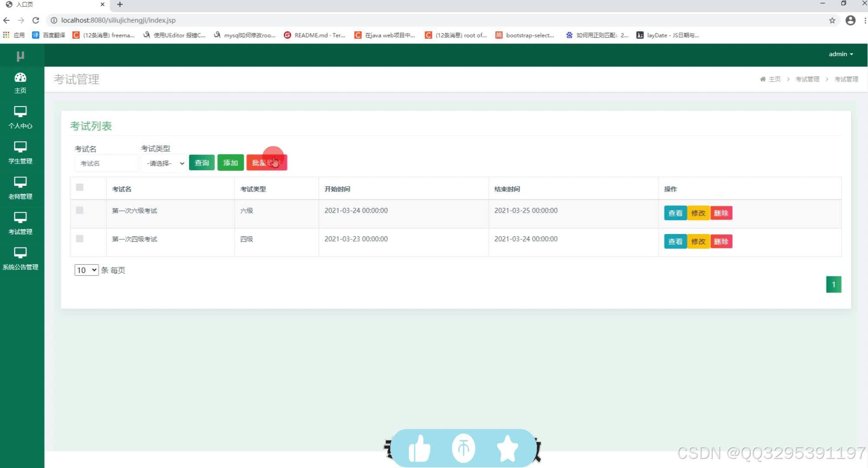
Task: Open a new browser tab
Action: click(x=120, y=4)
